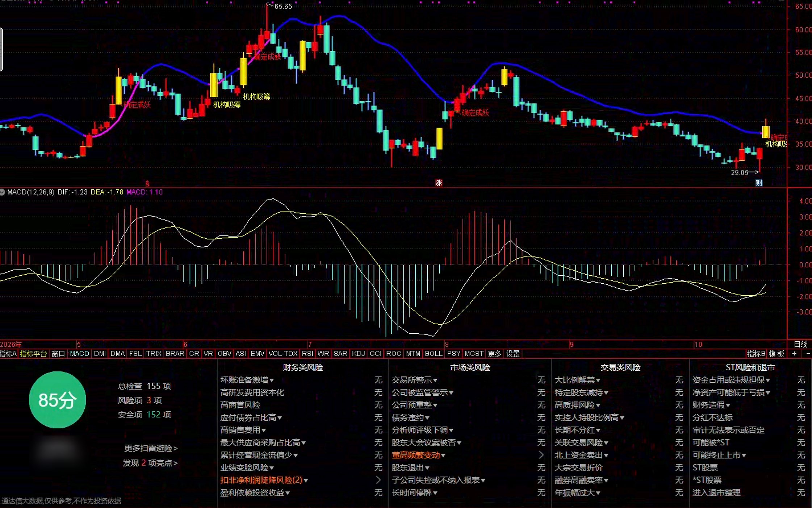Viewport: 812px width, 508px height.
Task: Open the 更多 indicators button
Action: tap(494, 354)
